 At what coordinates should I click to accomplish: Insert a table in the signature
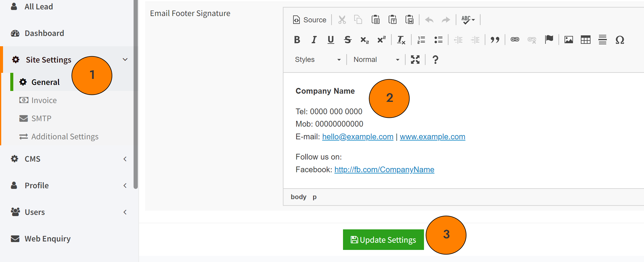point(585,40)
